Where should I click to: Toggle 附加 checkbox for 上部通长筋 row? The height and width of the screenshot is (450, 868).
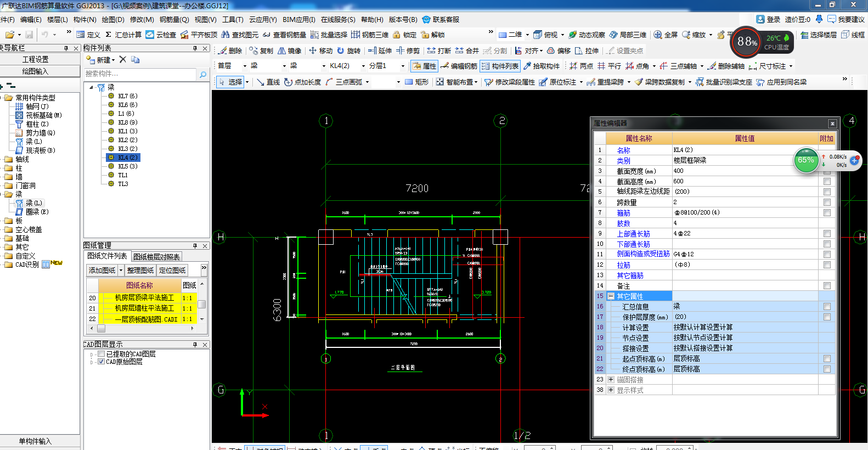827,233
